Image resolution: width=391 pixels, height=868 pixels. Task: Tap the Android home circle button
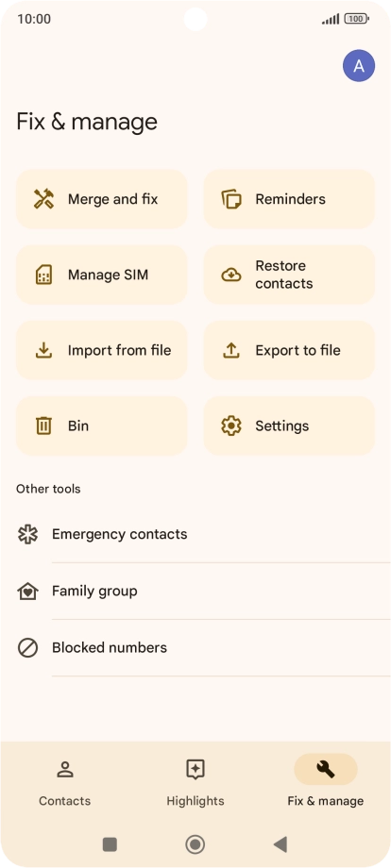pos(195,844)
